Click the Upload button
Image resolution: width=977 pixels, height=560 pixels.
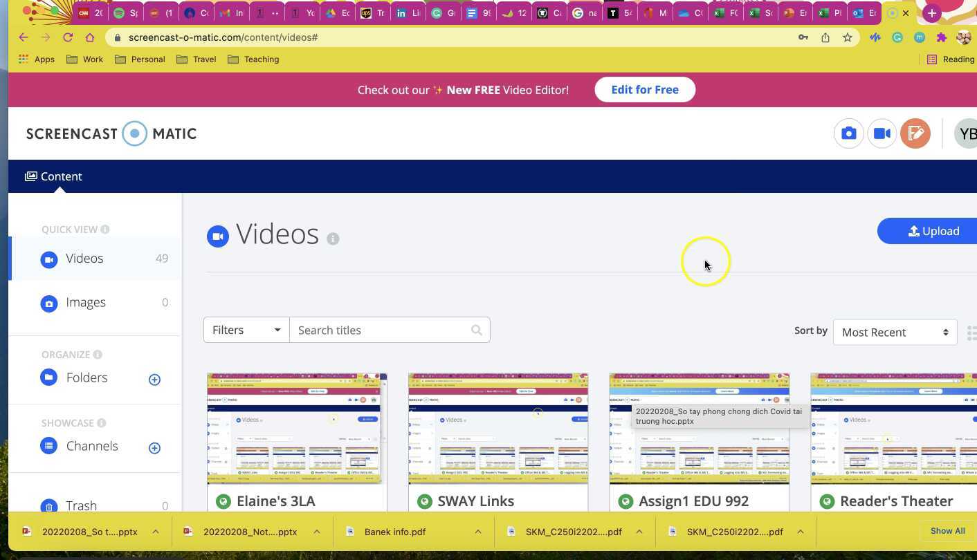(x=928, y=231)
